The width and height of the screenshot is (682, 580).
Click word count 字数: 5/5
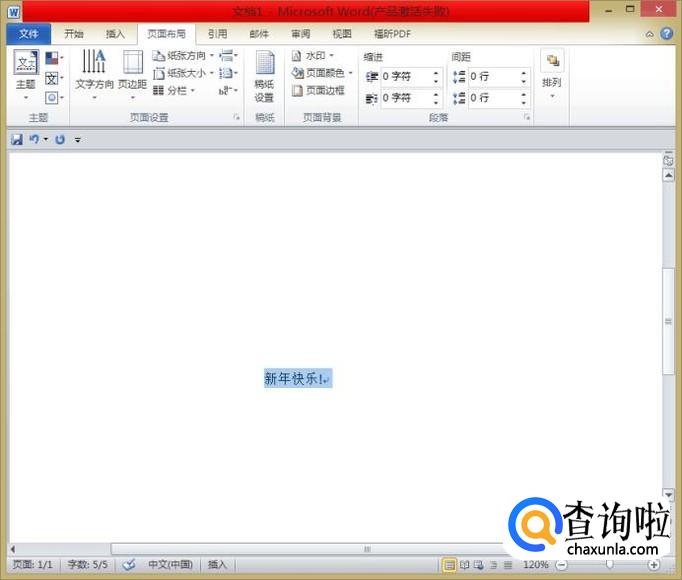click(x=87, y=565)
